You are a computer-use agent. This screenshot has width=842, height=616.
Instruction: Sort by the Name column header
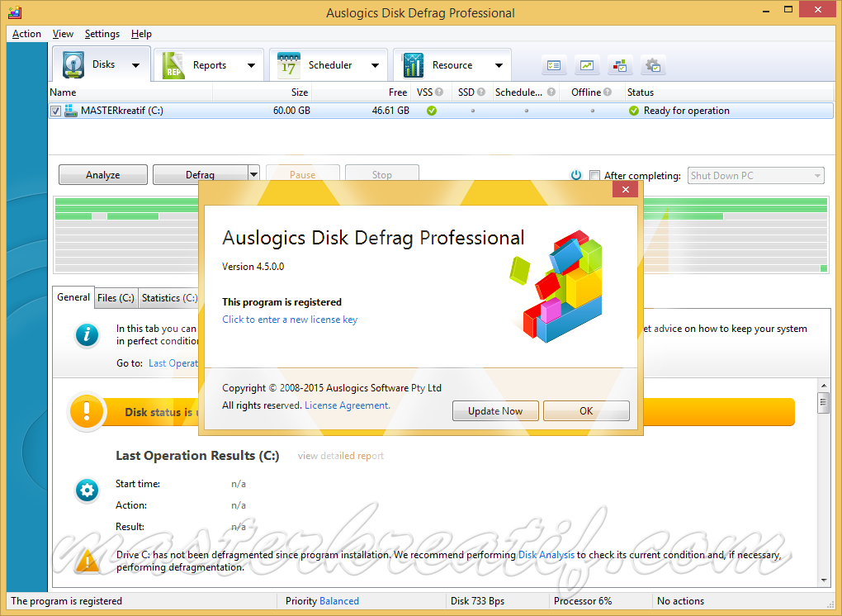pyautogui.click(x=130, y=92)
